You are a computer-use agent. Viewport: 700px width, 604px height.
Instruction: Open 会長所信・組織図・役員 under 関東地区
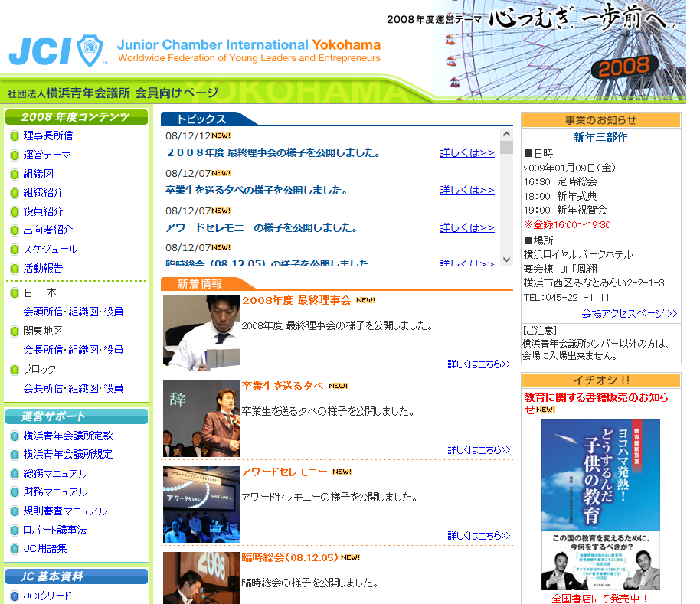pos(74,350)
